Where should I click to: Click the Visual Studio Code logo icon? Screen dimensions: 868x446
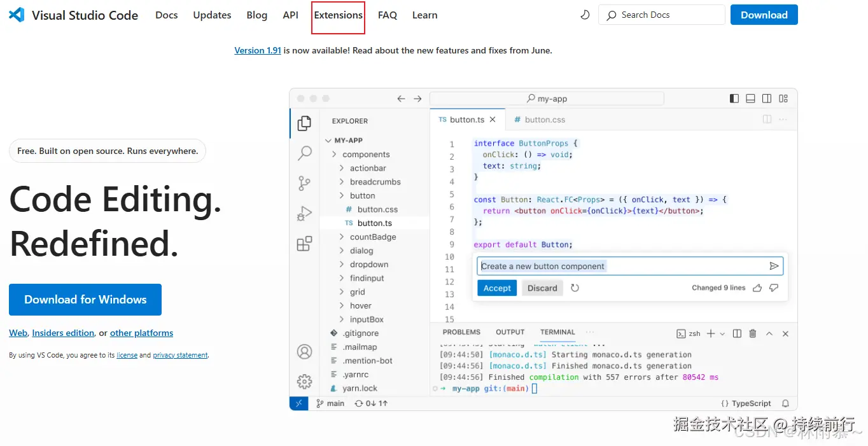[17, 15]
